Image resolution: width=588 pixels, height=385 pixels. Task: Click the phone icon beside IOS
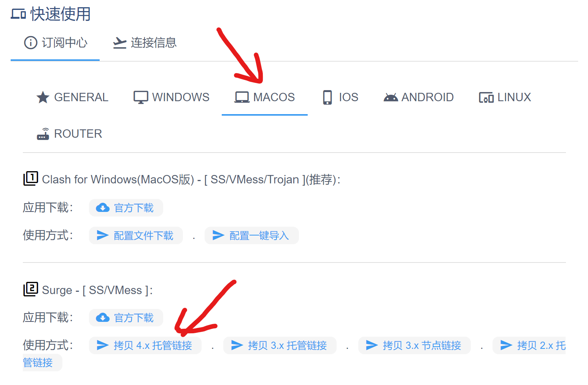click(x=327, y=97)
